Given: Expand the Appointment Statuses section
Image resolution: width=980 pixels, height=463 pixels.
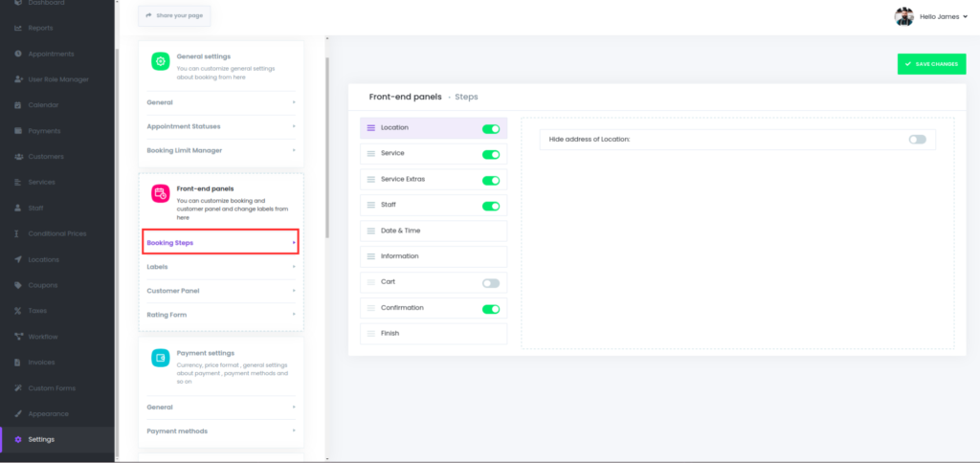Looking at the screenshot, I should 220,126.
